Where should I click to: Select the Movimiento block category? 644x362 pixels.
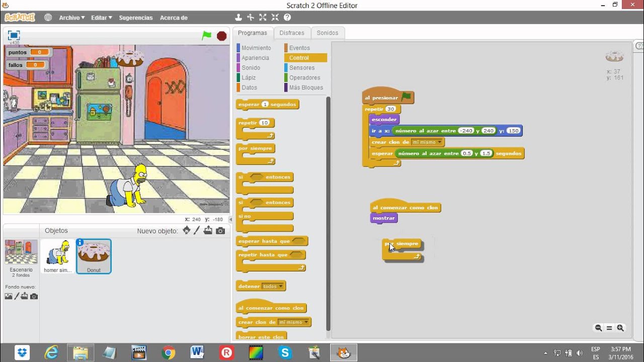coord(256,48)
